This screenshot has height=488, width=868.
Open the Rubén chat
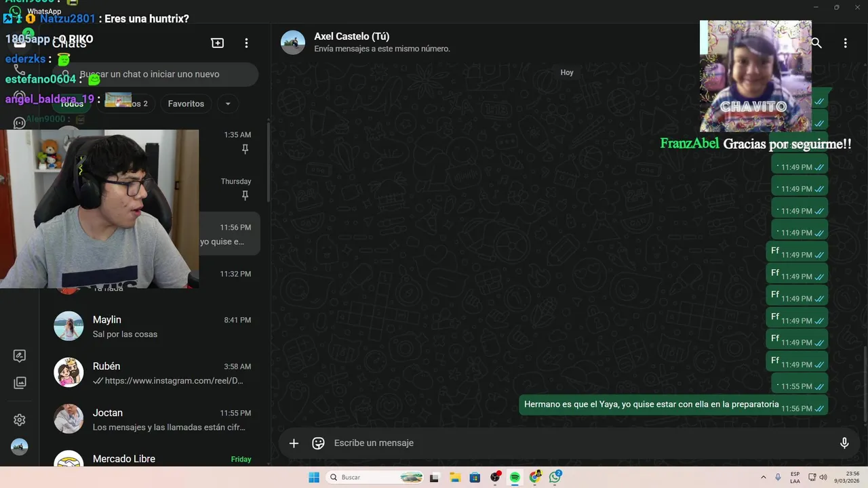click(153, 373)
